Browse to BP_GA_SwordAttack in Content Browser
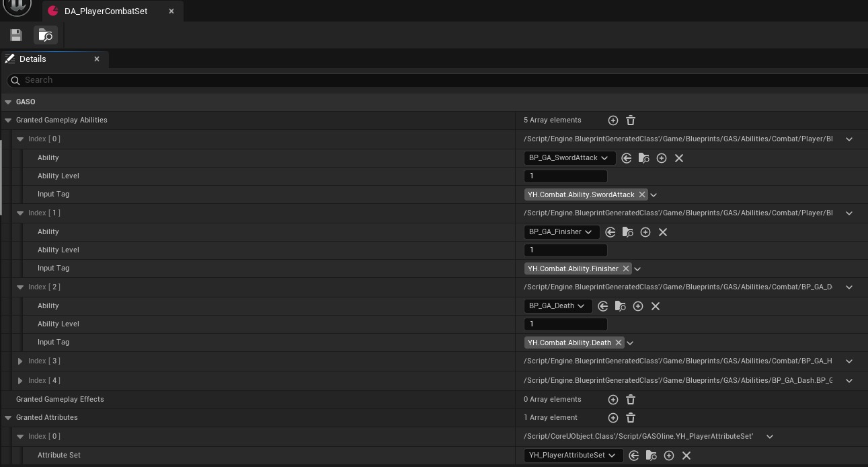868x467 pixels. point(644,158)
